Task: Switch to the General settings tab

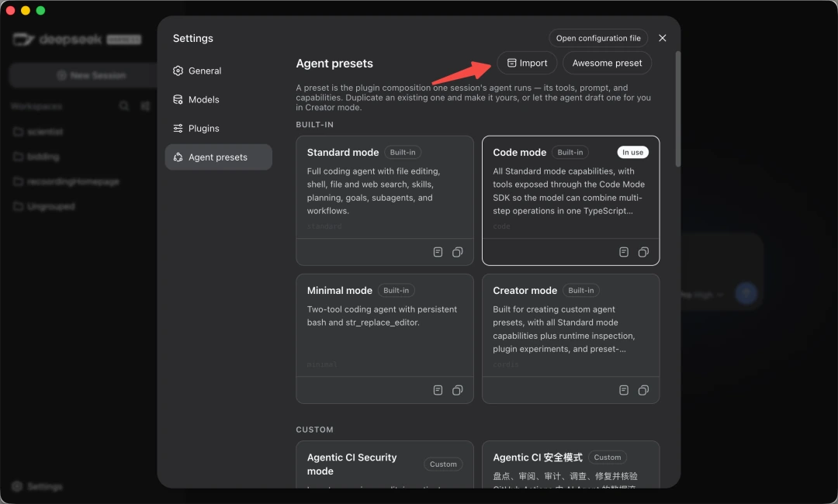Action: [x=219, y=71]
